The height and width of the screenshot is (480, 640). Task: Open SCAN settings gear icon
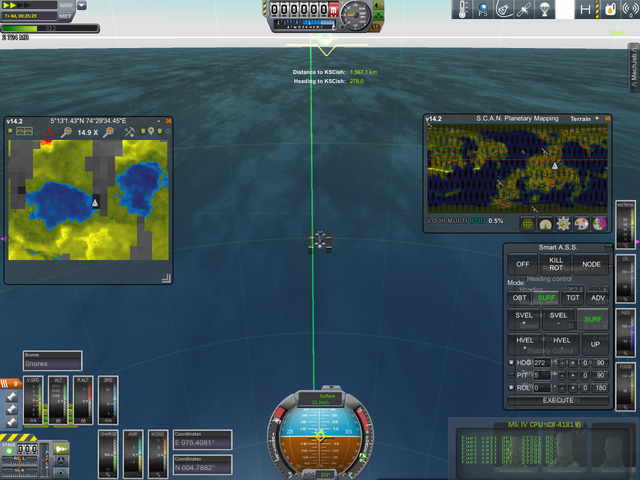tap(563, 224)
